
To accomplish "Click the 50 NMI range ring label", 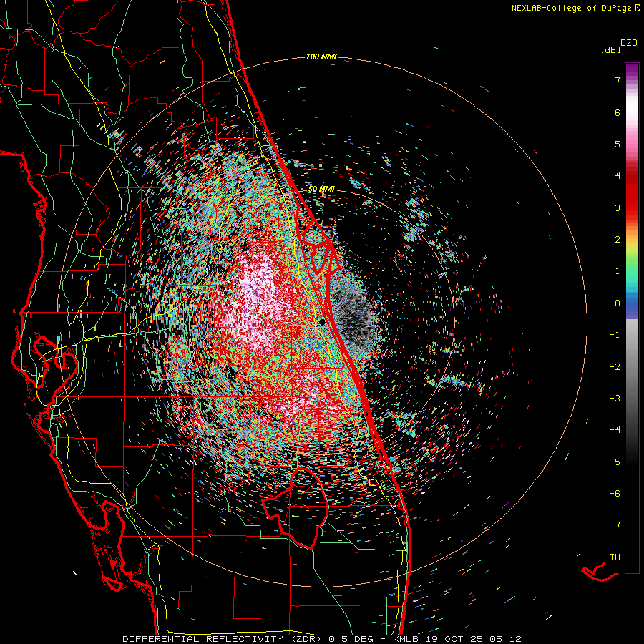I will pyautogui.click(x=321, y=189).
